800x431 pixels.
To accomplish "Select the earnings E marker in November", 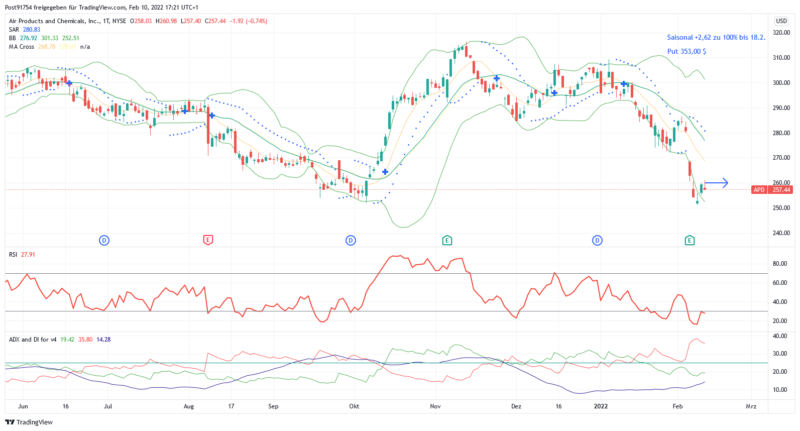I will tap(446, 240).
